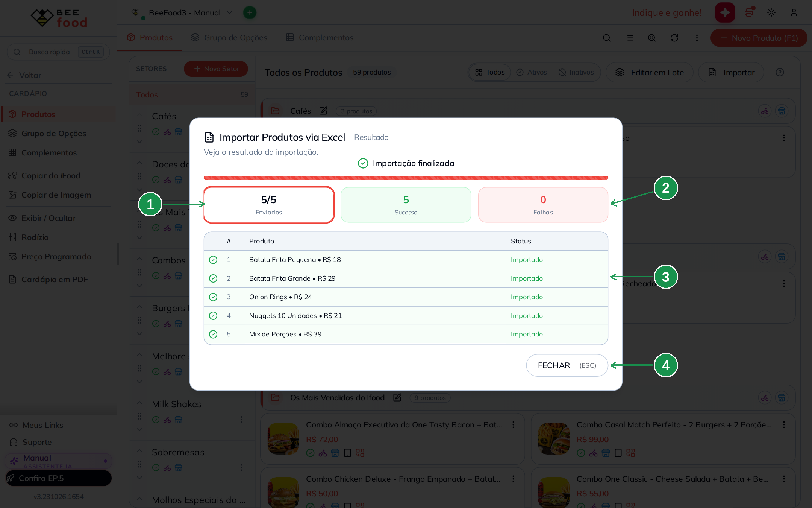Viewport: 812px width, 508px height.
Task: Refresh products with the sync icon
Action: coord(674,38)
